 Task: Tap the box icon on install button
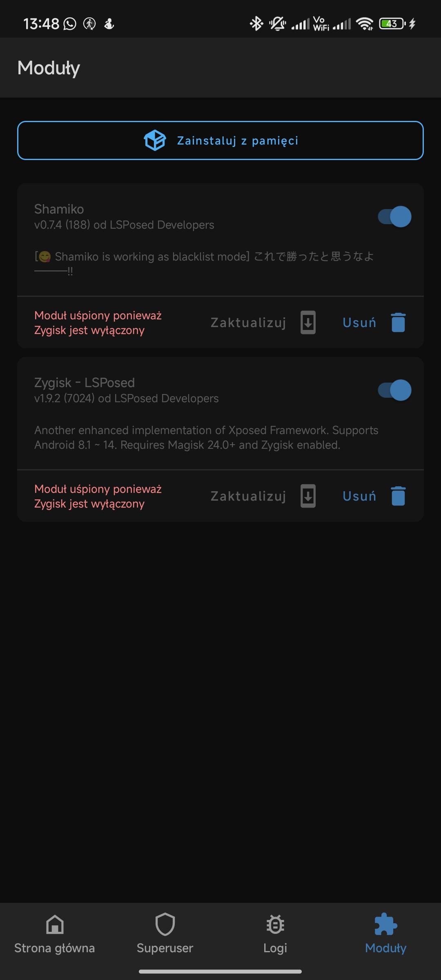click(x=155, y=140)
